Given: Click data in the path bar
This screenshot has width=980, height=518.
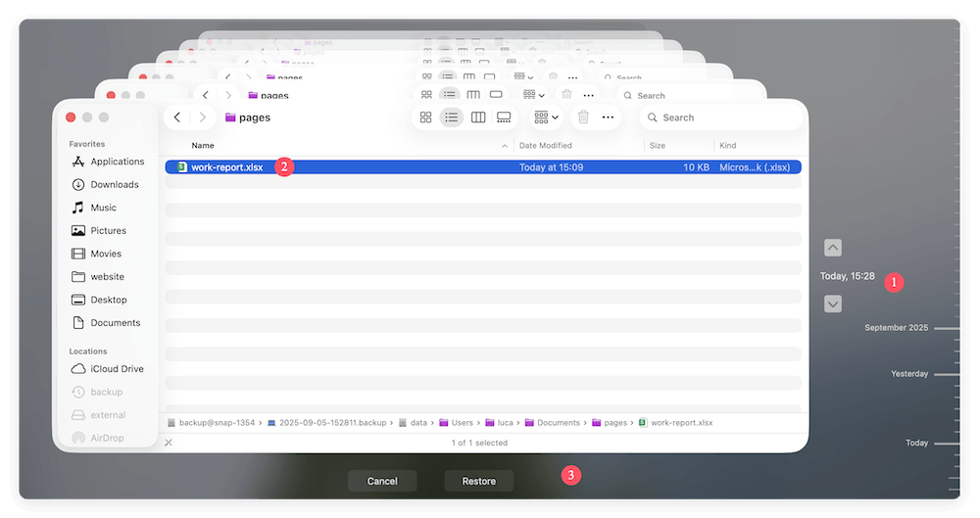Looking at the screenshot, I should point(414,423).
